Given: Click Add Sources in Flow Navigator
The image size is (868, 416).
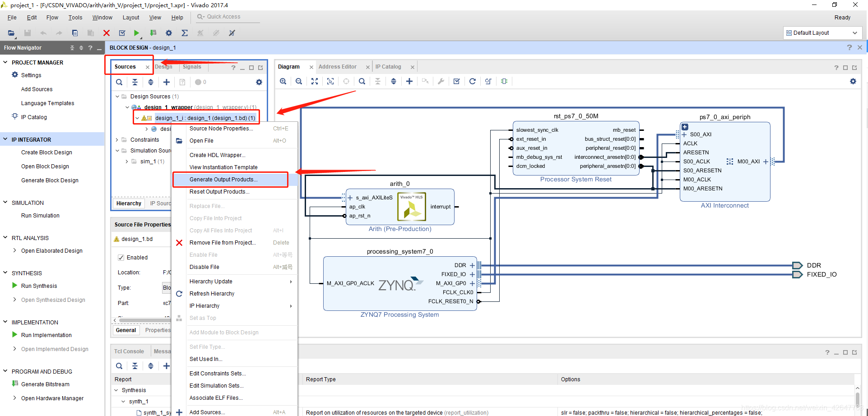Looking at the screenshot, I should tap(37, 89).
